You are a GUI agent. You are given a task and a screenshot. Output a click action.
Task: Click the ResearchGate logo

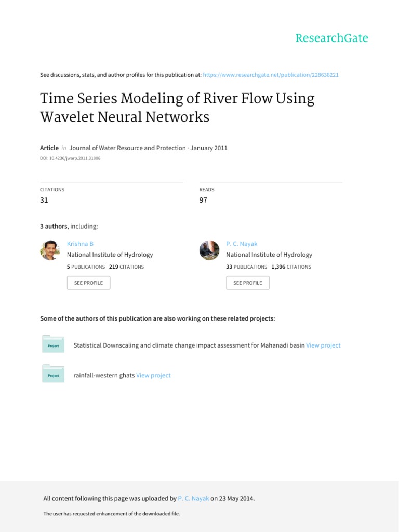point(331,38)
